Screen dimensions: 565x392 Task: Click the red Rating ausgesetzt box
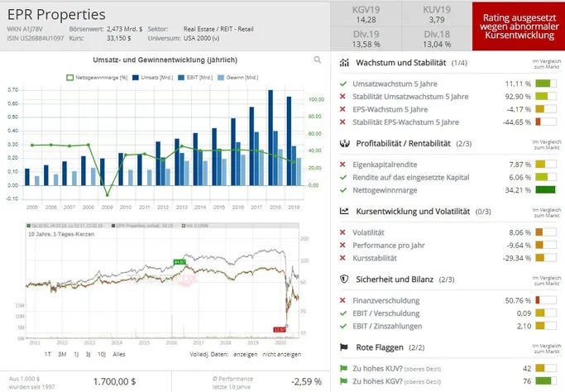(x=519, y=26)
